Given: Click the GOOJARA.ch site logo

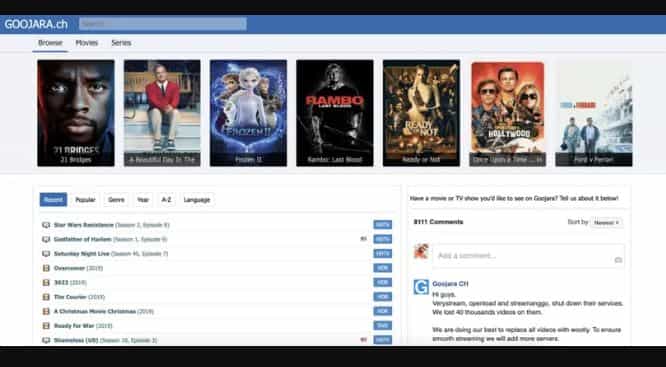Looking at the screenshot, I should [36, 24].
